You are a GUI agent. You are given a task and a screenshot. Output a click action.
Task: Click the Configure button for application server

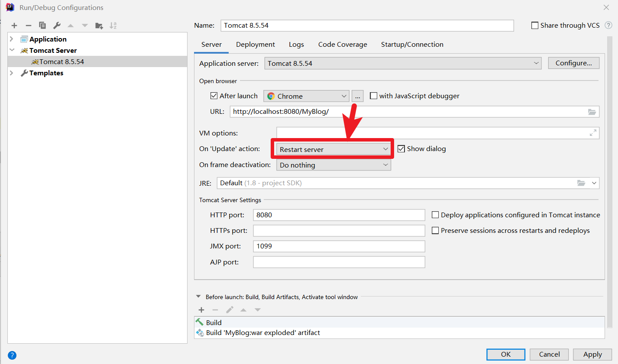click(x=573, y=63)
